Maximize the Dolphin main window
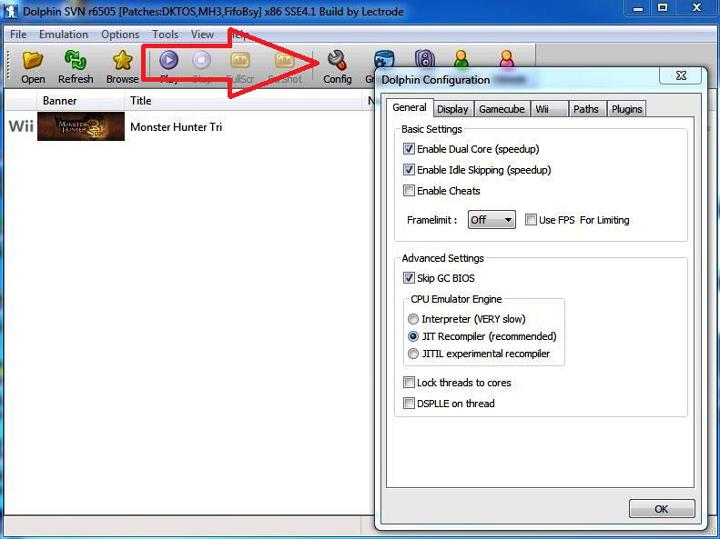The width and height of the screenshot is (720, 539). (662, 8)
